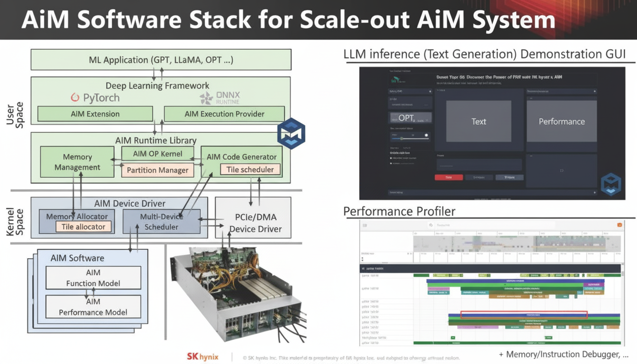Click the orange icon in the profiler toolbar
This screenshot has height=364, width=637.
click(619, 224)
